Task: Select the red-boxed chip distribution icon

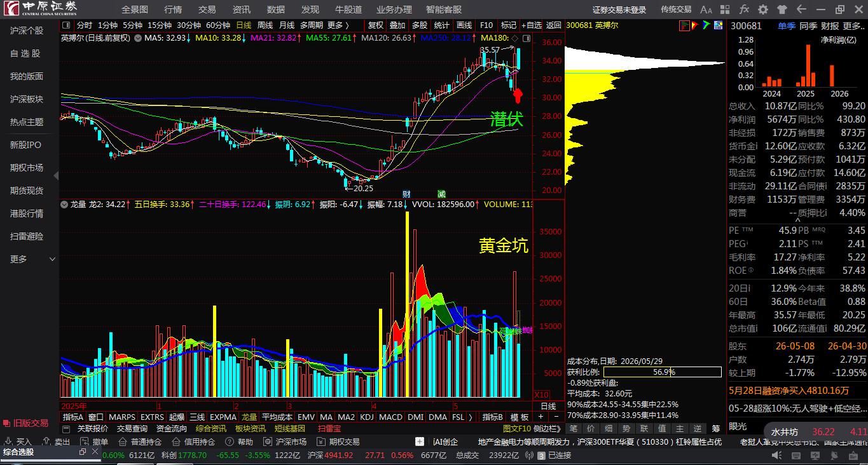Action: tap(684, 25)
